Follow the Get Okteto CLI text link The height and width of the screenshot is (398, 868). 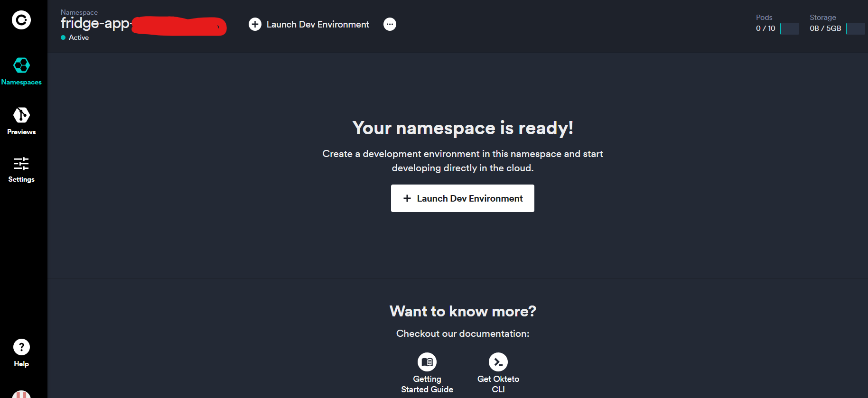click(498, 384)
